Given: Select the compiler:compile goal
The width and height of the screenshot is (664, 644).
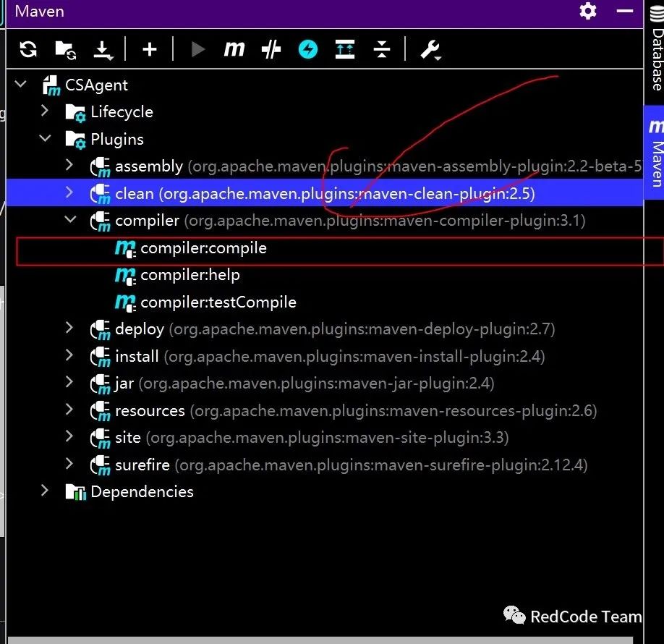Looking at the screenshot, I should click(325, 248).
